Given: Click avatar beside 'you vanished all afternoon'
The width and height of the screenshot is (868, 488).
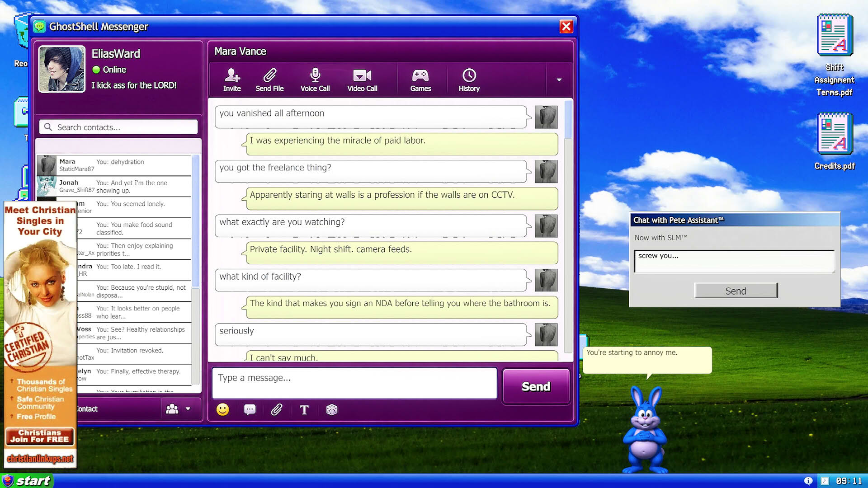Looking at the screenshot, I should coord(546,117).
